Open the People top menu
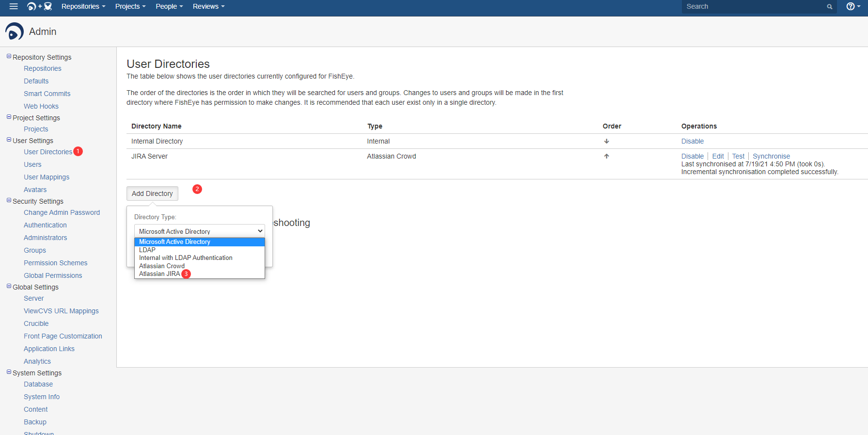 (169, 6)
